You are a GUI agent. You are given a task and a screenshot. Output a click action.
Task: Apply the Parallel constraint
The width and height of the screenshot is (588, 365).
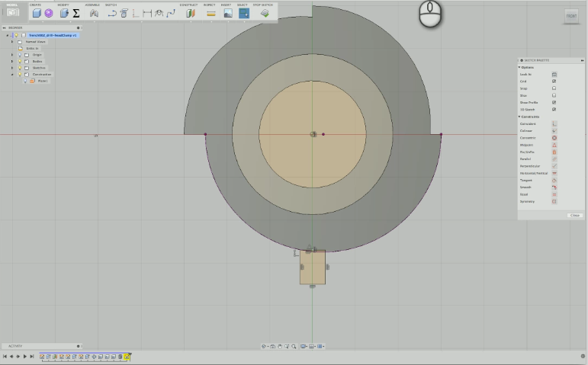tap(554, 159)
